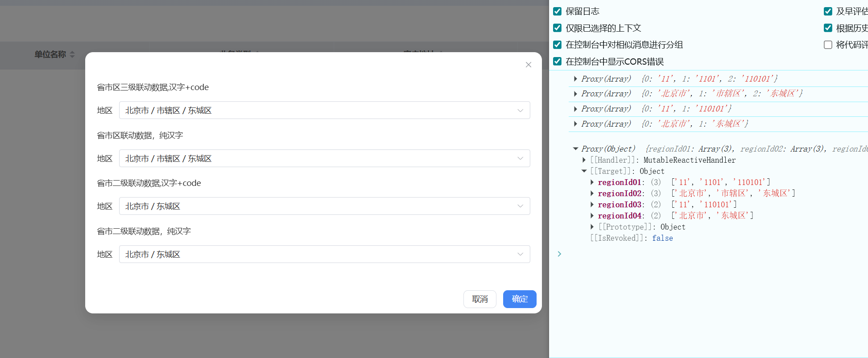This screenshot has height=358, width=868.
Task: Expand the regionId03 array
Action: 592,205
